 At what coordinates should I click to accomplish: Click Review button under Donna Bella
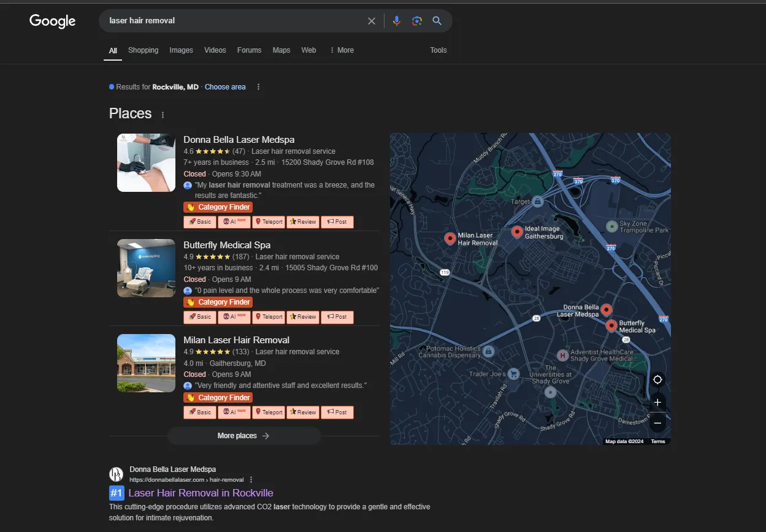pyautogui.click(x=303, y=222)
